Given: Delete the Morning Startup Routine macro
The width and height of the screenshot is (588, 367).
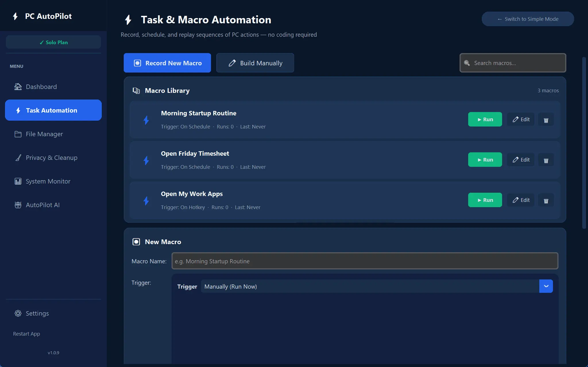Looking at the screenshot, I should (x=546, y=119).
